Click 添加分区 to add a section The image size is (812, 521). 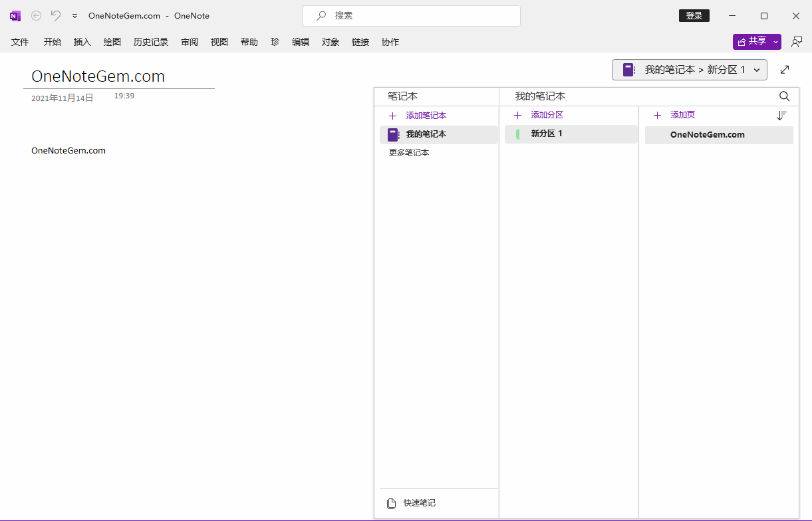[547, 115]
